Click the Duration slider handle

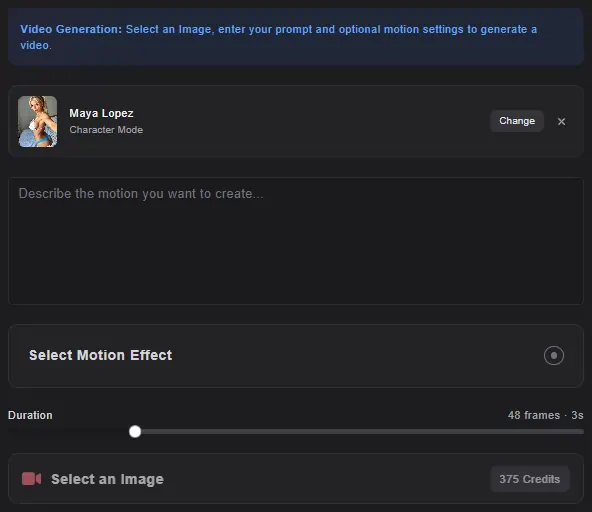pyautogui.click(x=135, y=431)
